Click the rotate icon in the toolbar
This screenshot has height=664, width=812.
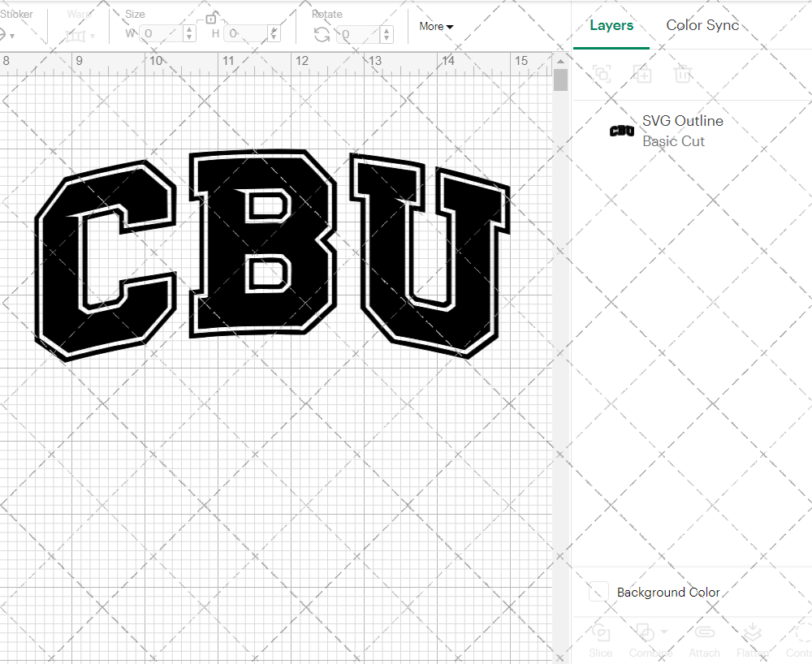click(322, 33)
